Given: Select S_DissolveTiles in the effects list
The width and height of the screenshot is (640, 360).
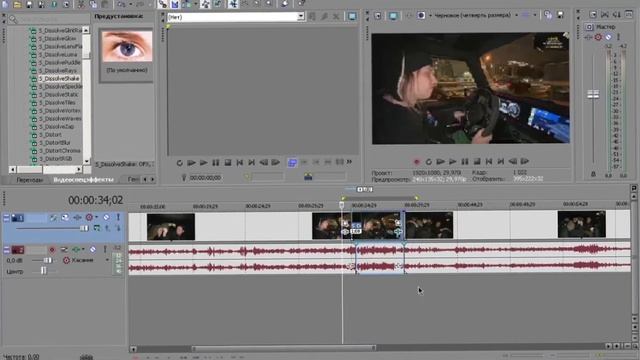Looking at the screenshot, I should (x=57, y=102).
